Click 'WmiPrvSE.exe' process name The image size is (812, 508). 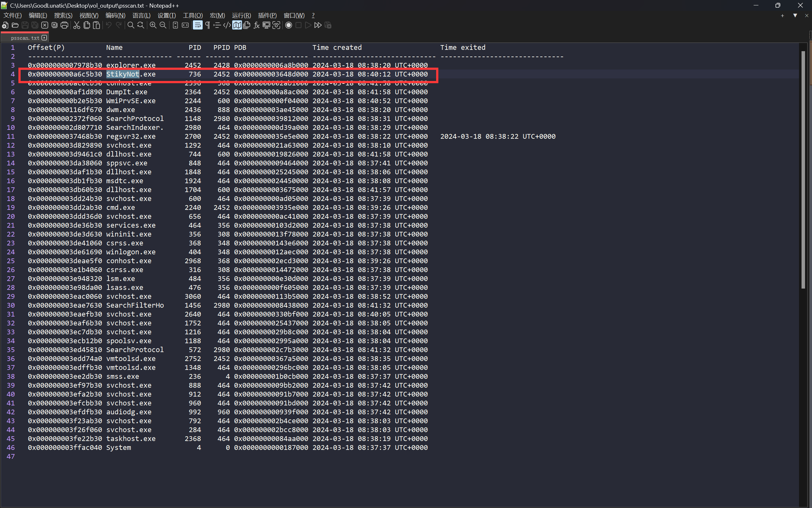click(131, 101)
